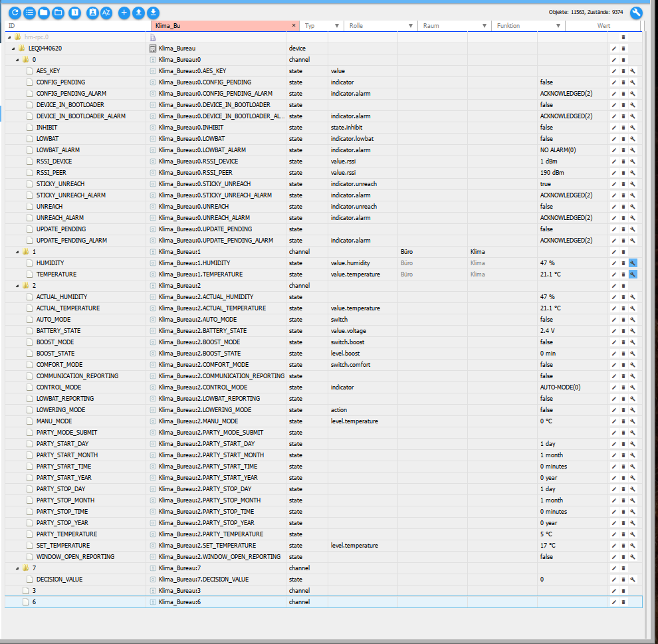Open highlighted wrench for HUMIDITY row

[x=633, y=263]
